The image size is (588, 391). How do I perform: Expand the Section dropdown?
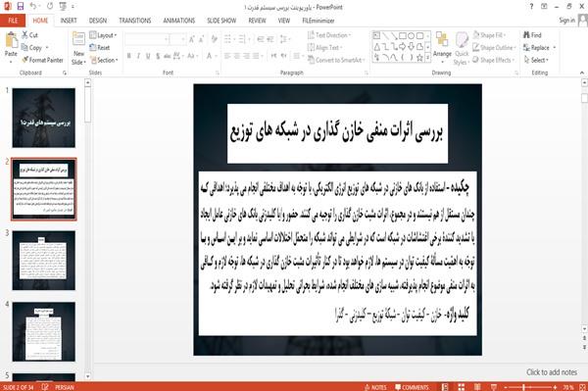(x=104, y=60)
